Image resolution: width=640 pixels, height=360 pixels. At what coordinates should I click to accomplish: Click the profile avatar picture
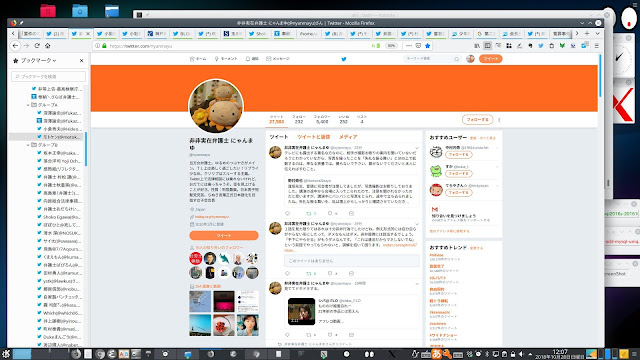click(216, 106)
